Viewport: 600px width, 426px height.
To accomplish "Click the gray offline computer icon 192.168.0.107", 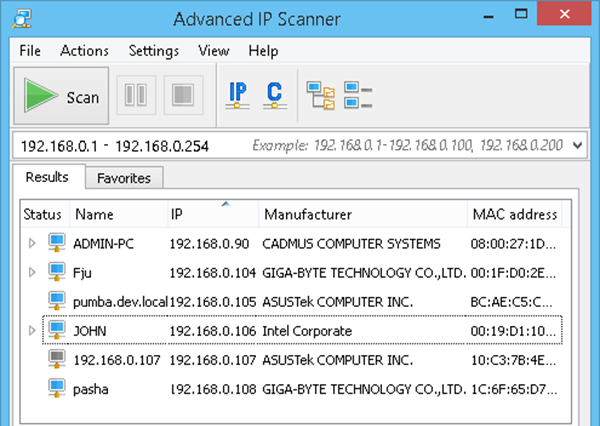I will coord(57,359).
